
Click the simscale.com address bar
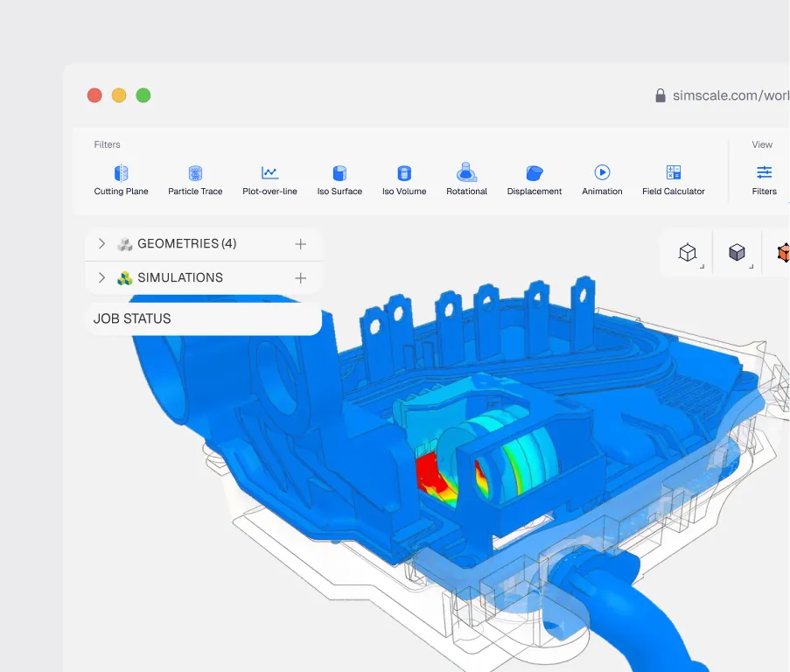[x=731, y=95]
